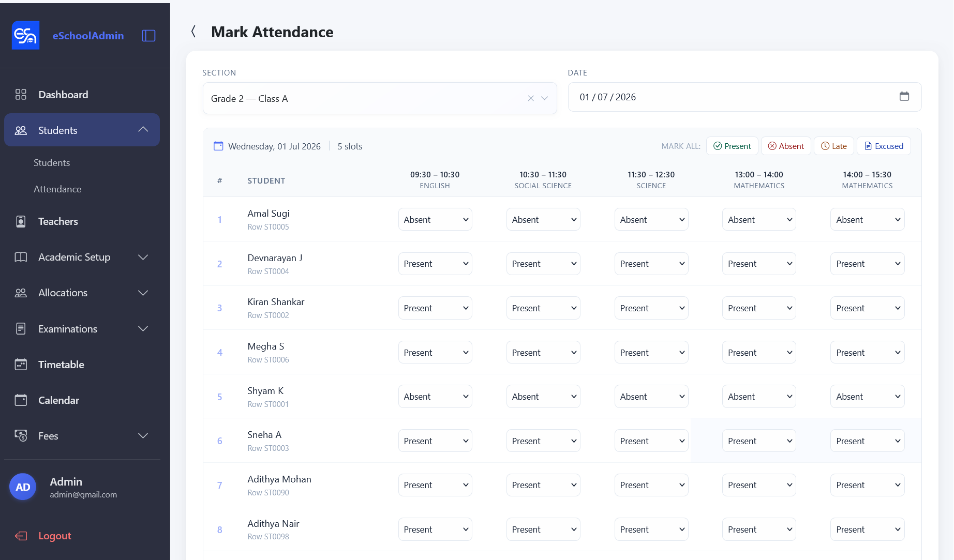The width and height of the screenshot is (954, 560).
Task: Click admin@gmail.com in the sidebar
Action: pyautogui.click(x=83, y=495)
